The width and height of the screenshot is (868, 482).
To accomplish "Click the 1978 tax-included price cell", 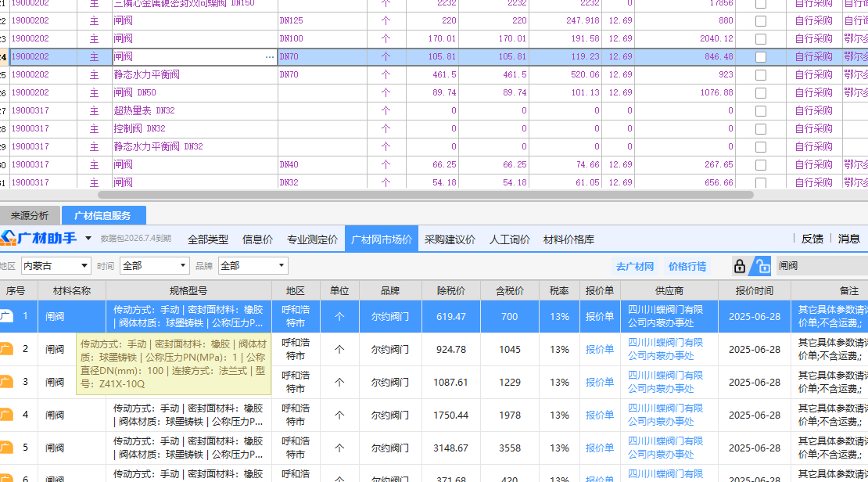I will tap(509, 415).
